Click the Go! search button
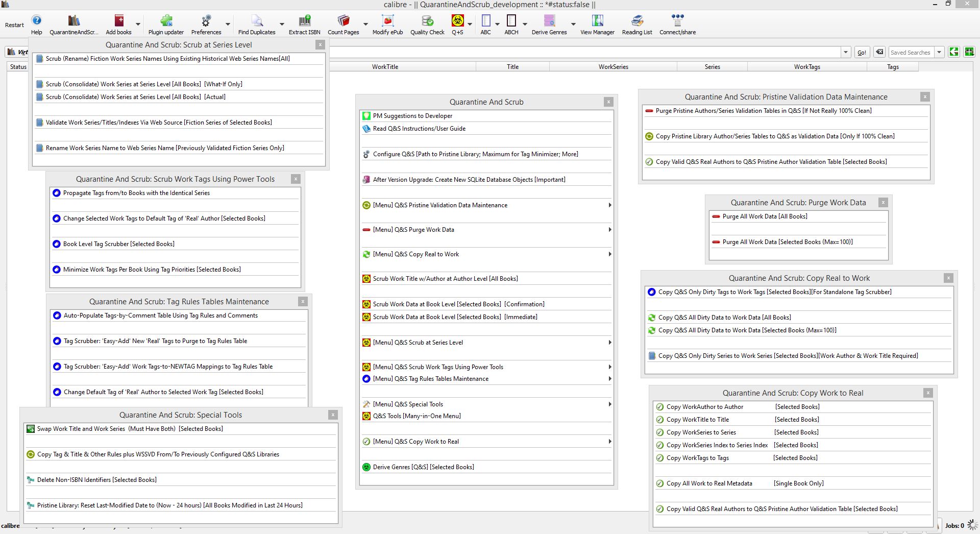980x534 pixels. [862, 53]
